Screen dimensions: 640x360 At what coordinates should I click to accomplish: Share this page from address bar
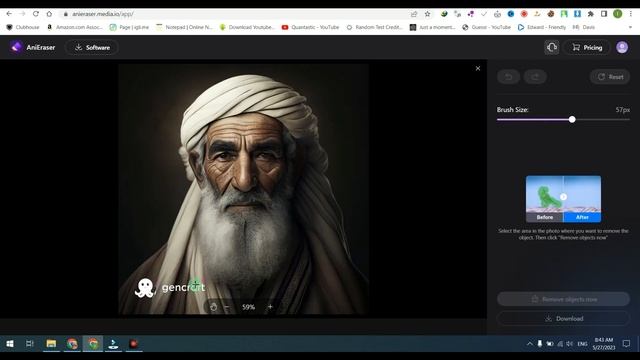[x=414, y=14]
